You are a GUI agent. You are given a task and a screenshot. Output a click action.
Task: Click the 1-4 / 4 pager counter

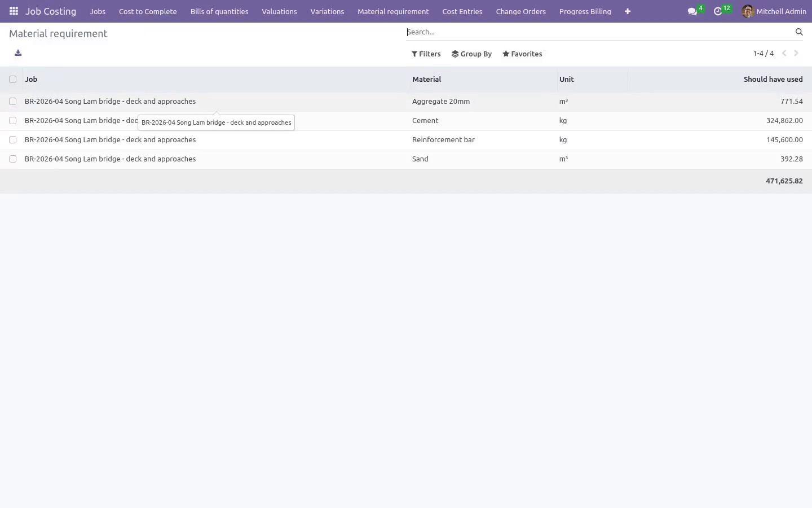click(x=764, y=54)
